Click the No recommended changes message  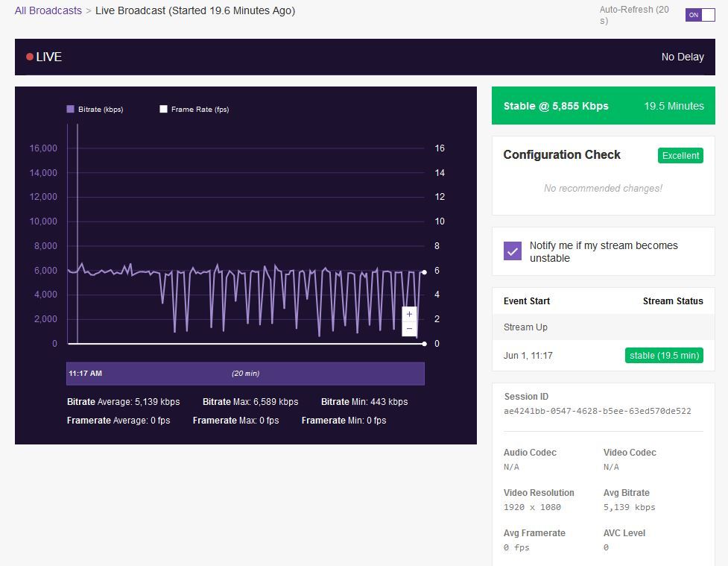(x=603, y=188)
